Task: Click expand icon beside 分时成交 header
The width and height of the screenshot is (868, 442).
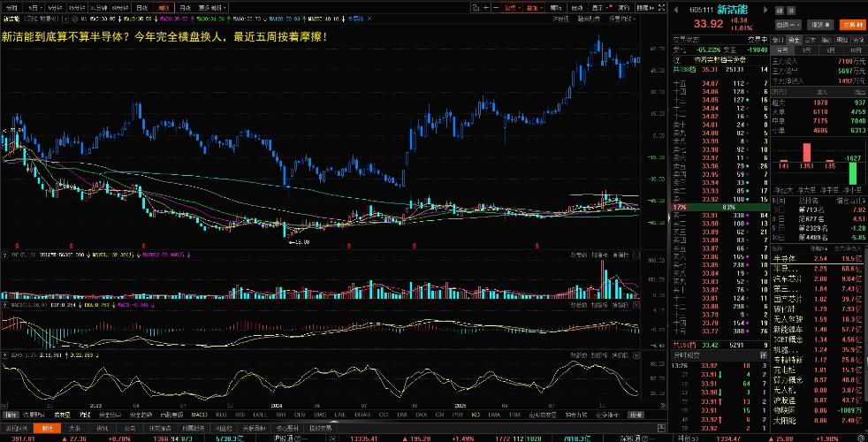Action: (764, 355)
